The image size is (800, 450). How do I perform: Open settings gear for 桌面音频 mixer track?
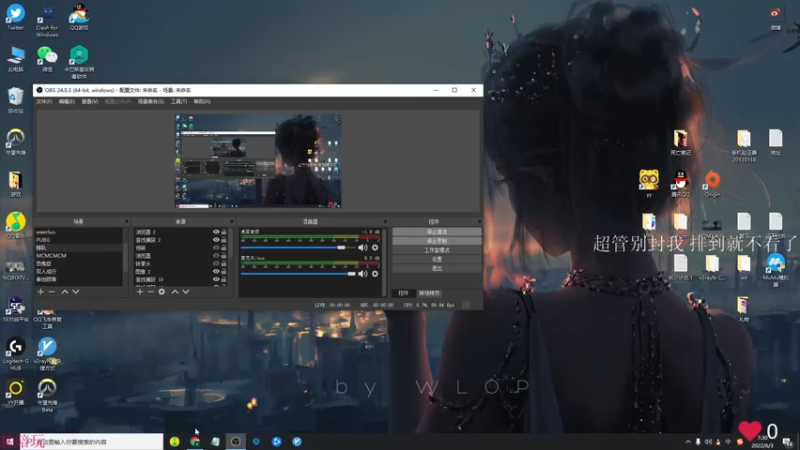coord(375,247)
